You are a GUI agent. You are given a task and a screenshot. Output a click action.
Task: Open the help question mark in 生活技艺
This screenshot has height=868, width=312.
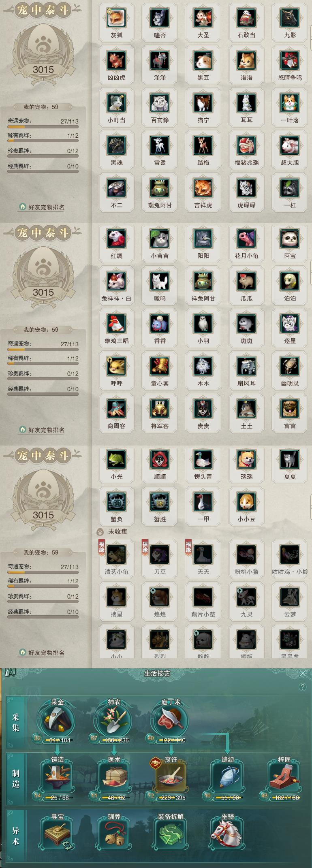point(302,687)
